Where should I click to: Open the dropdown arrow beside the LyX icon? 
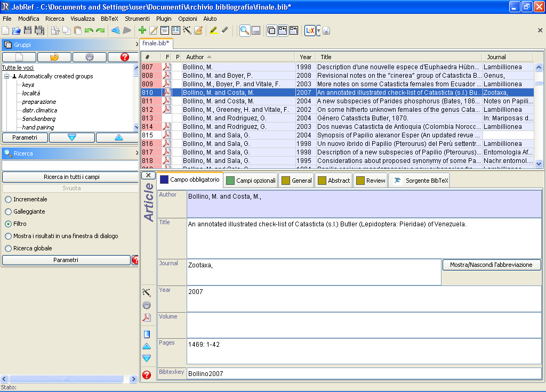click(318, 30)
